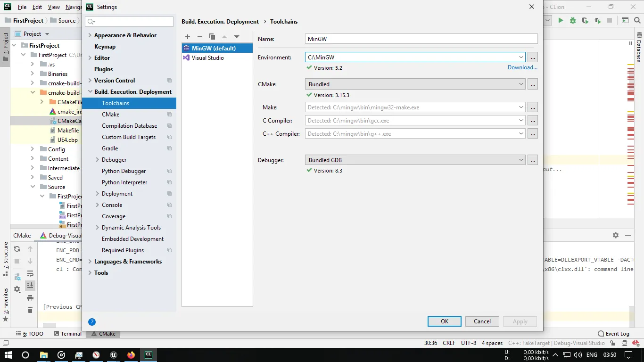The height and width of the screenshot is (362, 644).
Task: Click the down arrow icon in the CMake panel
Action: pyautogui.click(x=30, y=261)
